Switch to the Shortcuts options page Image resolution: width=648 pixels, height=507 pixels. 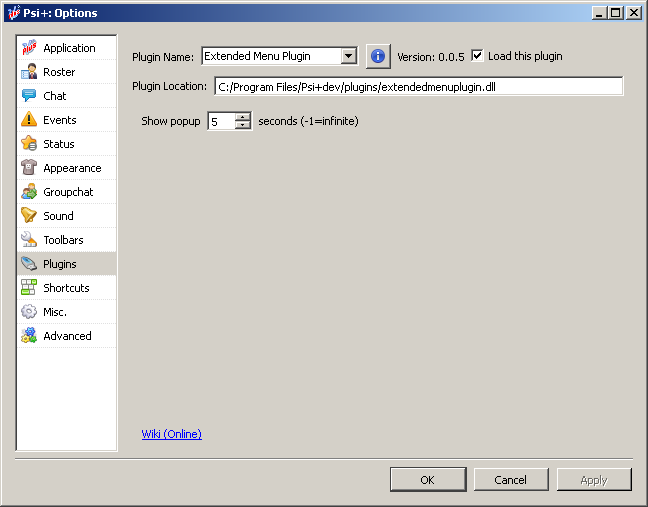[66, 288]
